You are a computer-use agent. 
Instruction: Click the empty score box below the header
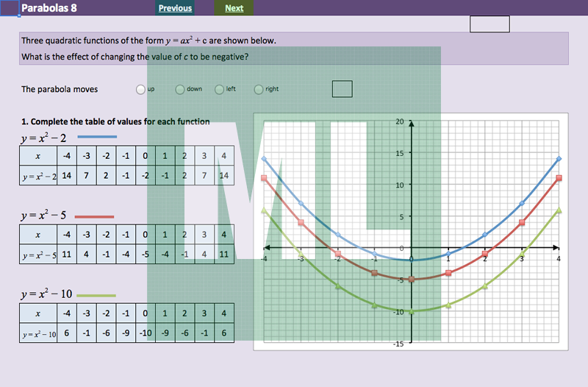click(x=490, y=24)
